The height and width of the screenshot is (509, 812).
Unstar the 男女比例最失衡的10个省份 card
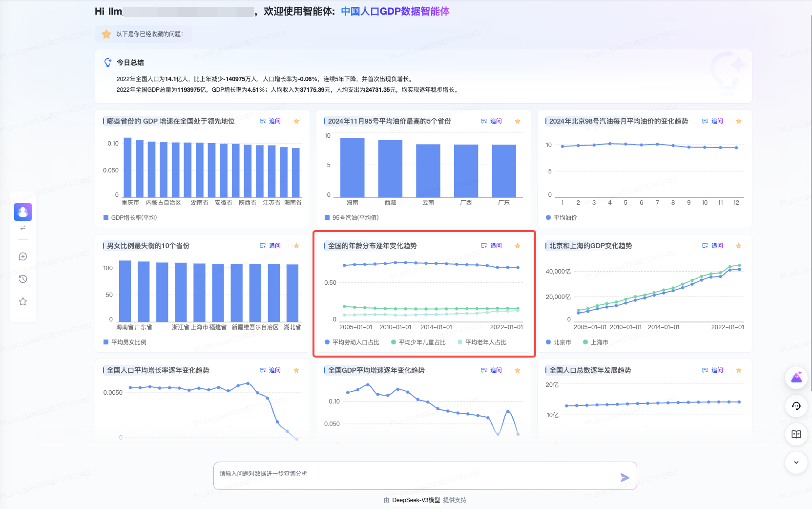tap(296, 246)
